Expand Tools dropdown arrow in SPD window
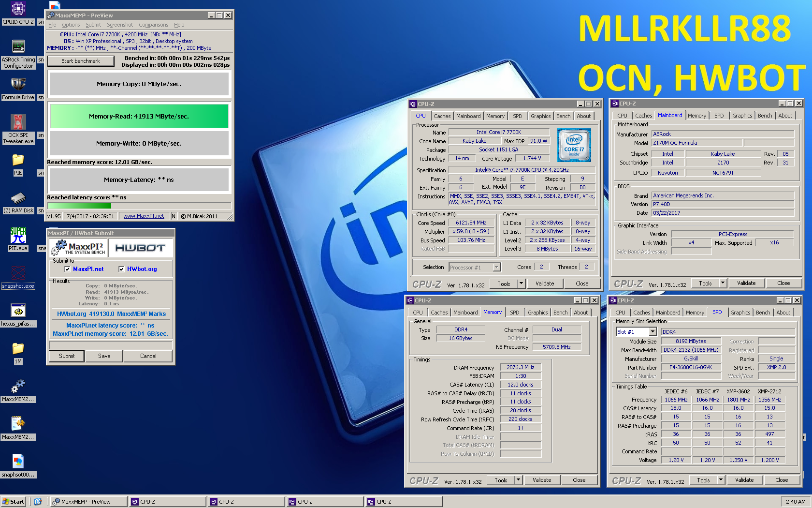Image resolution: width=812 pixels, height=508 pixels. tap(721, 480)
